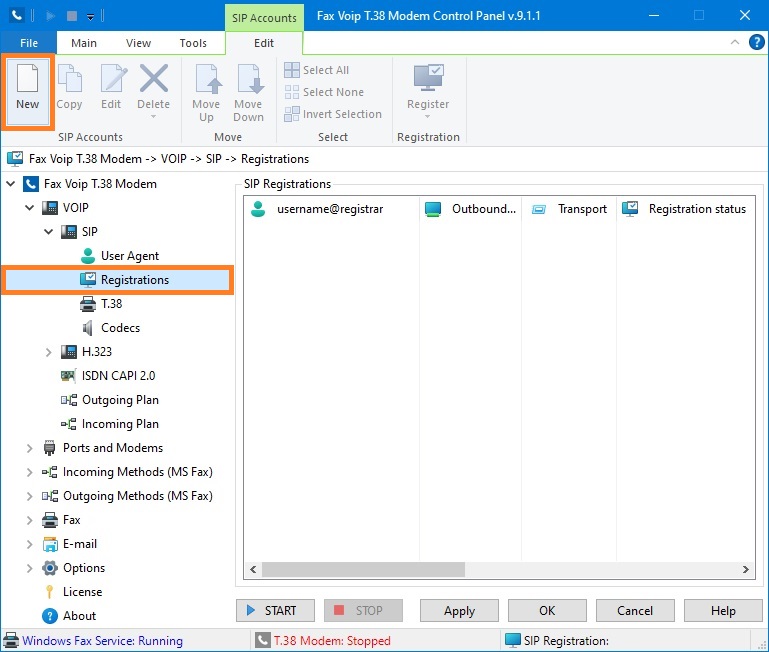Click the Outbound... column header
This screenshot has width=769, height=652.
(470, 209)
